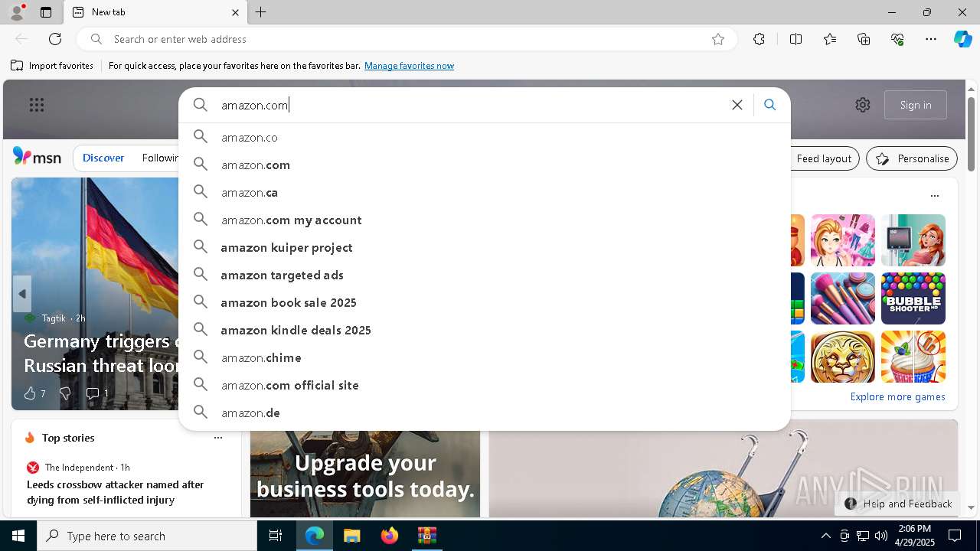Viewport: 980px width, 551px height.
Task: Open the app launcher grid icon
Action: click(x=37, y=105)
